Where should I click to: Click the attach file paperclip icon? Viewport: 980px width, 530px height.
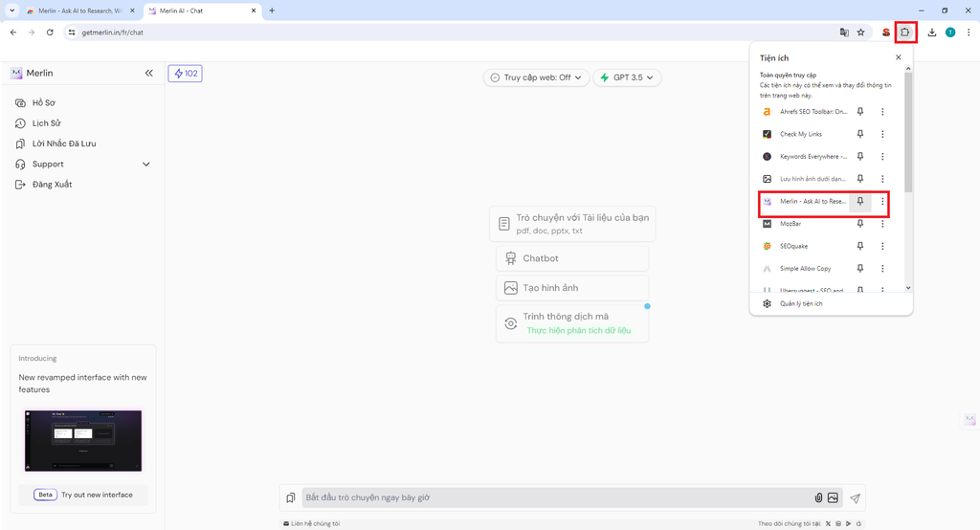point(818,497)
